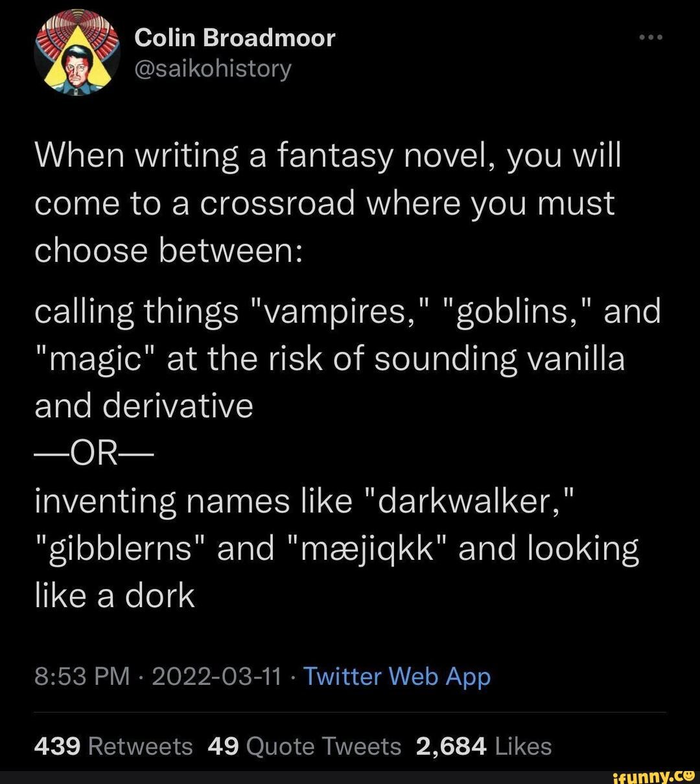
Task: Click the line mentioning "vampires" and "goblins"
Action: point(347,312)
